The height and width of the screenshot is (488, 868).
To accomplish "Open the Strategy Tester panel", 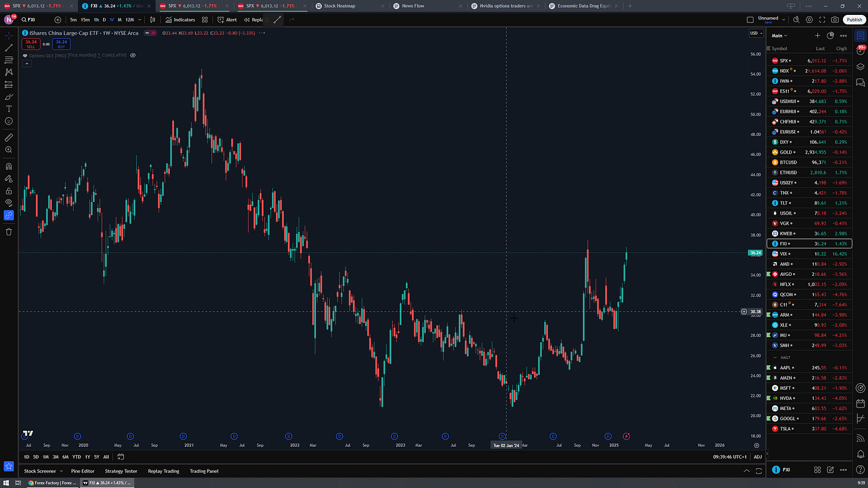I will click(x=122, y=471).
